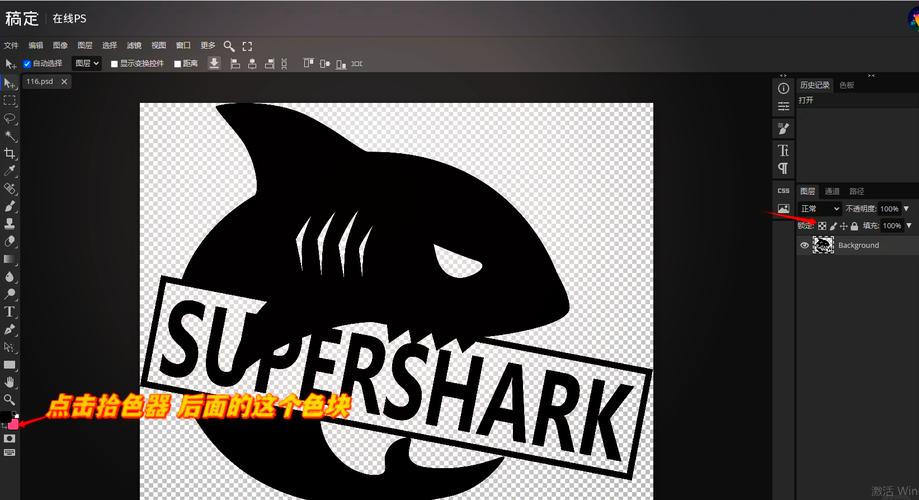Select the Move tool in left toolbox
919x500 pixels.
tap(10, 84)
